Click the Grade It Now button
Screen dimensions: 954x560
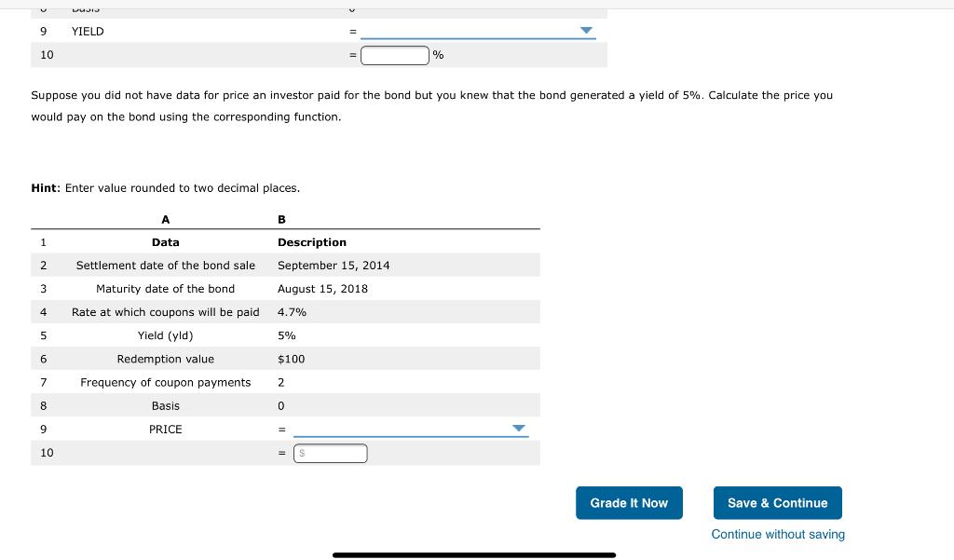click(629, 502)
